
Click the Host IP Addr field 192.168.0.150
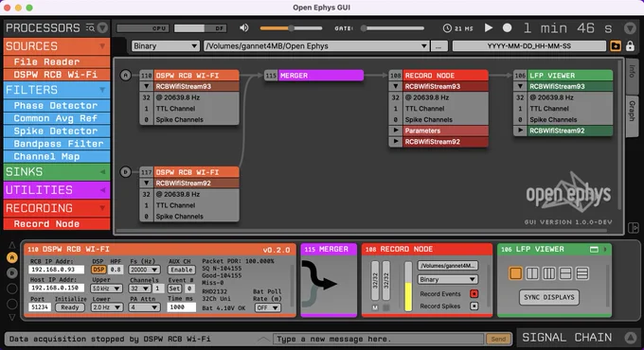[56, 289]
